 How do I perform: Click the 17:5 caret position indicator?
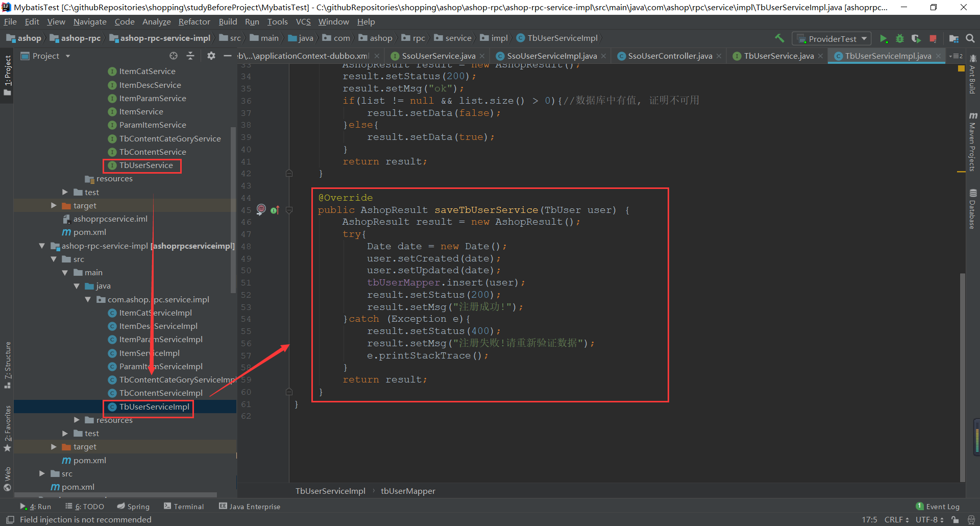(870, 519)
